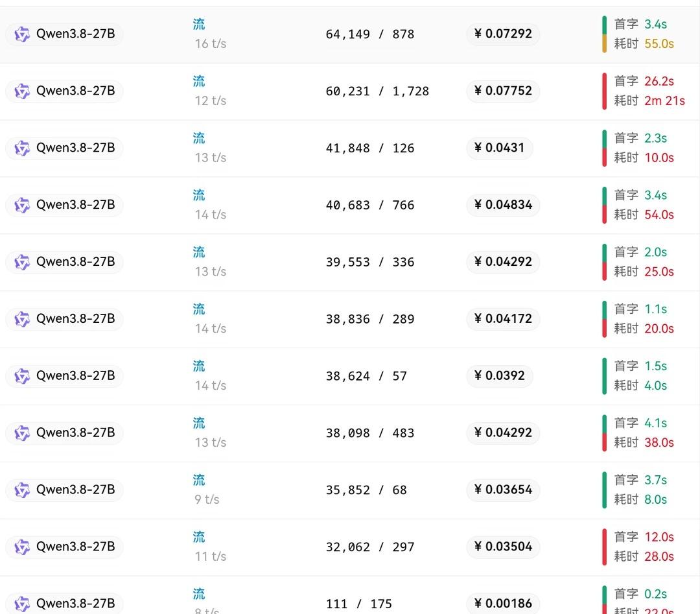700x614 pixels.
Task: Open the ¥ 0.0431 cost badge
Action: coord(500,148)
